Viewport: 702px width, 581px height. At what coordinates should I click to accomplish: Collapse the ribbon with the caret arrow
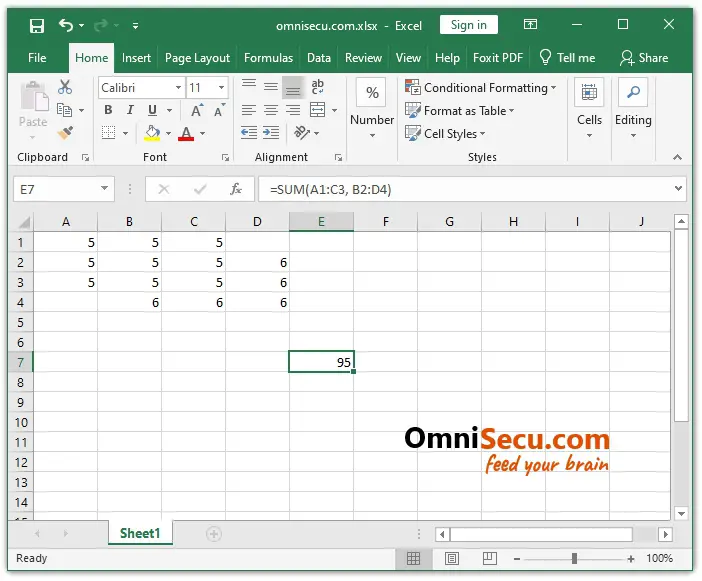[677, 157]
